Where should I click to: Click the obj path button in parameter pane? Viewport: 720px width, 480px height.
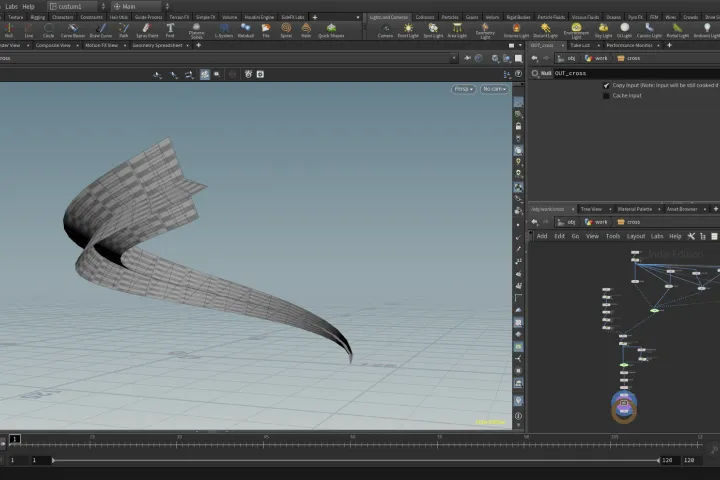(x=567, y=58)
